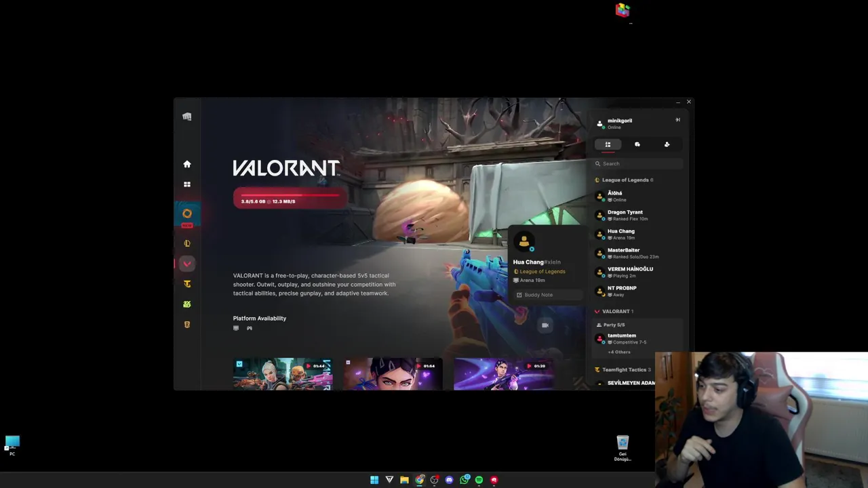The height and width of the screenshot is (488, 868).
Task: Open Google Chrome from taskbar
Action: coord(420,480)
